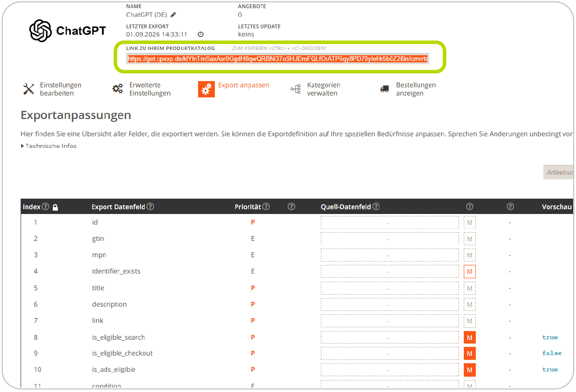The height and width of the screenshot is (392, 576).
Task: Click help icon next to Priorität
Action: [266, 207]
